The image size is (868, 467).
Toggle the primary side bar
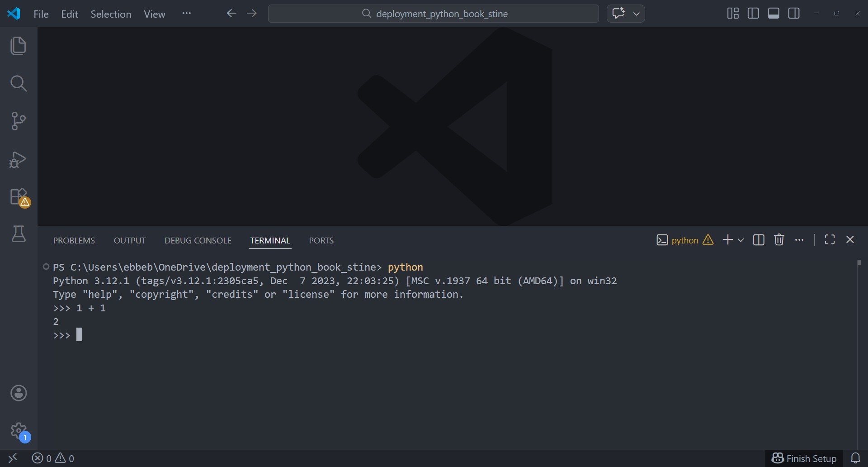[x=753, y=14]
